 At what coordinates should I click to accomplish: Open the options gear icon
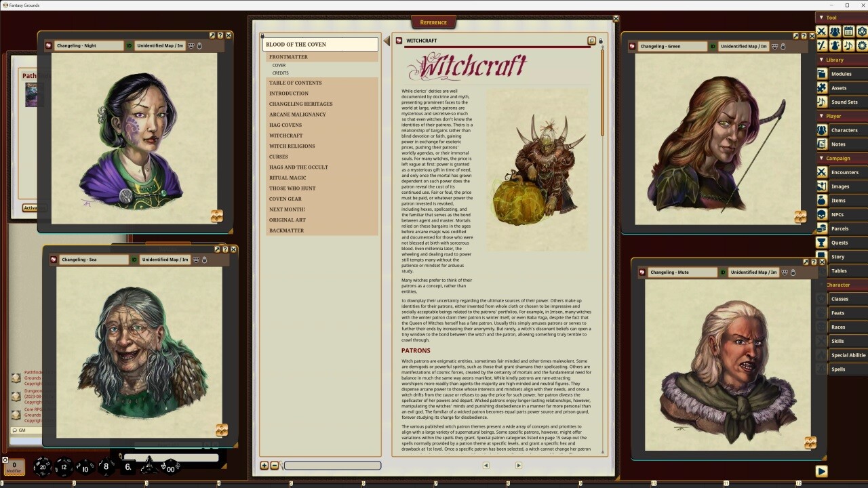[861, 45]
